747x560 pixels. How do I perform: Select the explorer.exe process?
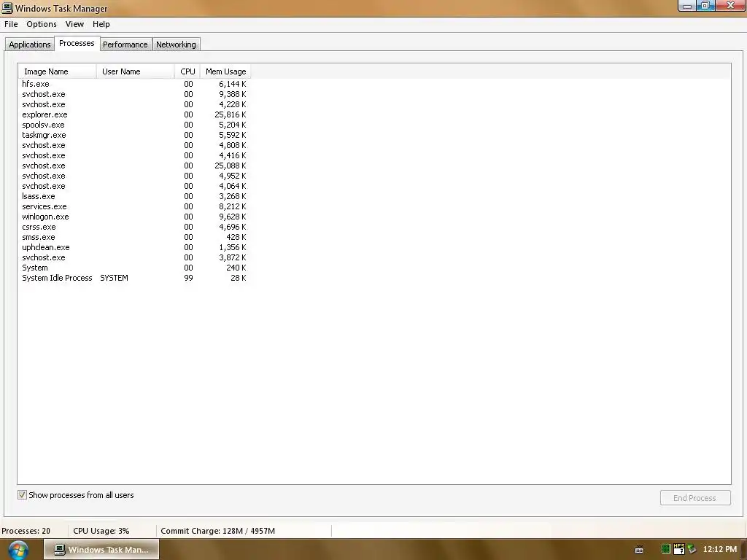click(x=134, y=114)
